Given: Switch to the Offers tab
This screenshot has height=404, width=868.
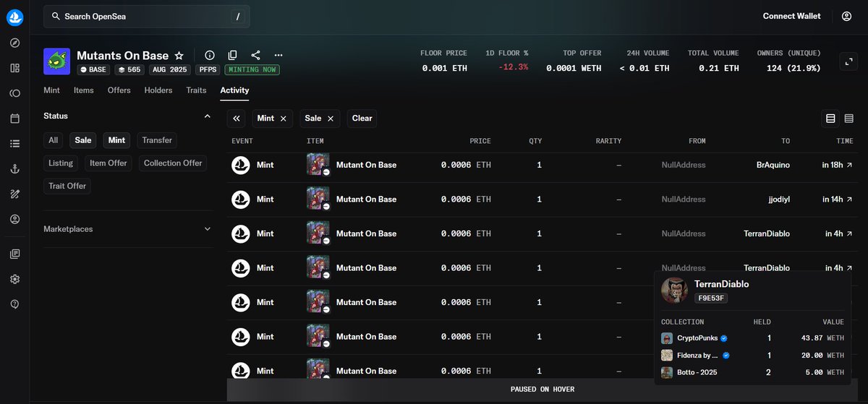Looking at the screenshot, I should point(119,90).
